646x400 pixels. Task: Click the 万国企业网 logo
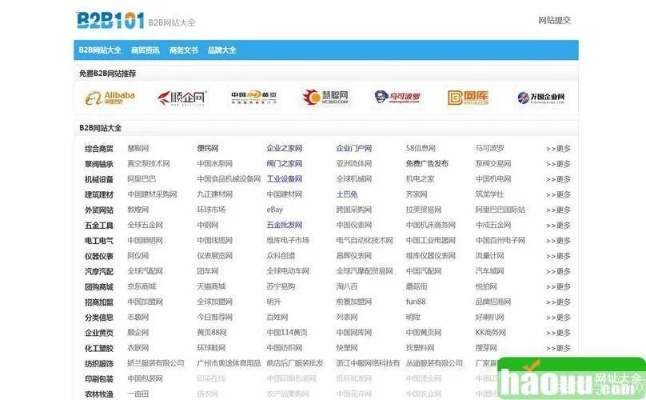541,97
